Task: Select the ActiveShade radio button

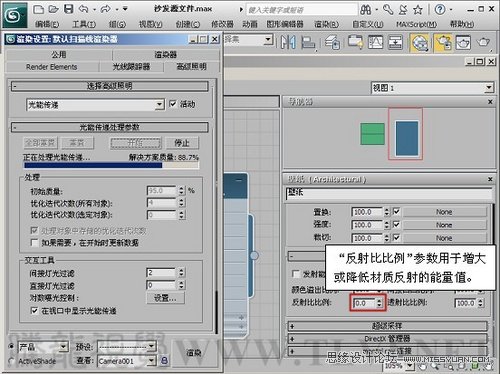Action: click(x=12, y=361)
